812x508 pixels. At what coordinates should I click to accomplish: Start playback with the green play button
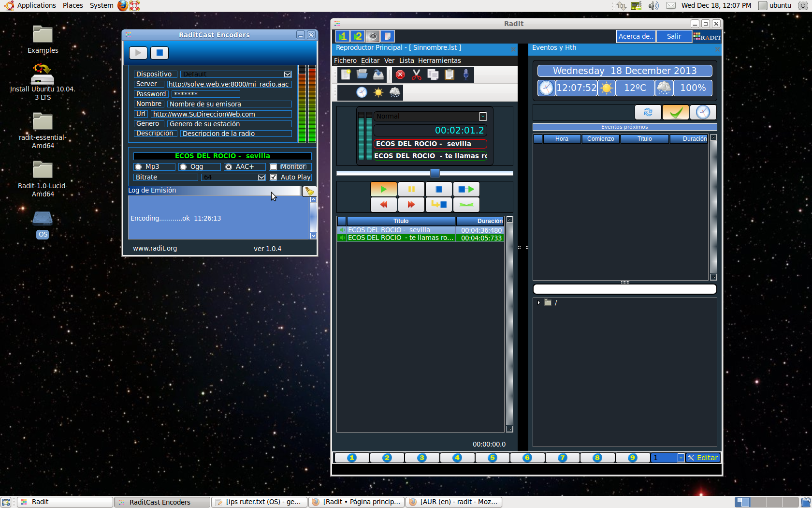pos(384,189)
